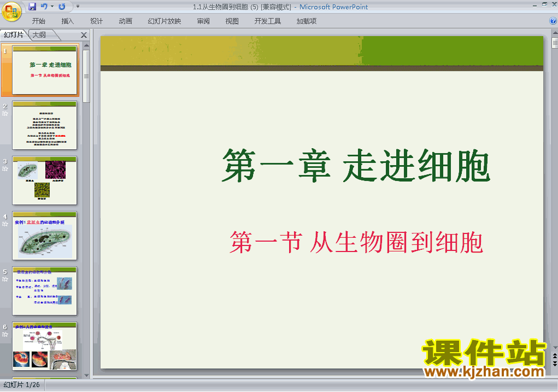Click main slide area scroll down arrow
Viewport: 558px width, 392px height.
555,348
